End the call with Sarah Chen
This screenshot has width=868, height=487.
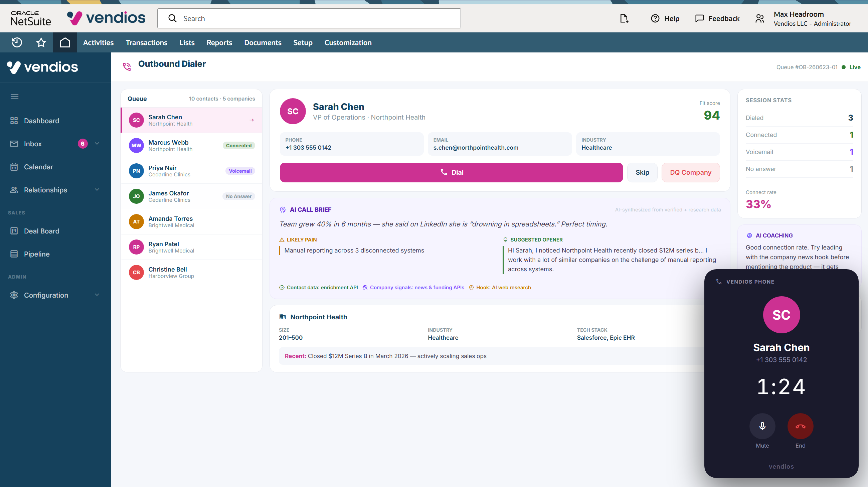coord(800,426)
